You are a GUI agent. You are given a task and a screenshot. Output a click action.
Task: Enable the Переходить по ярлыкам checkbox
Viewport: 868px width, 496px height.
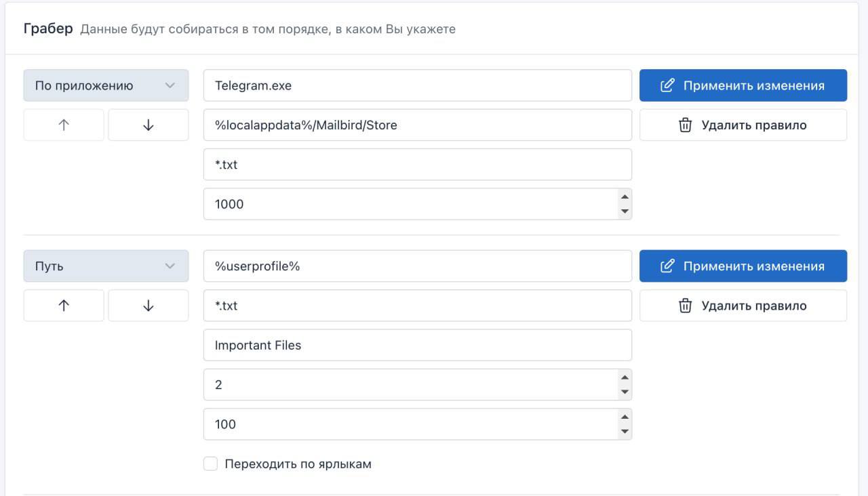pos(211,464)
